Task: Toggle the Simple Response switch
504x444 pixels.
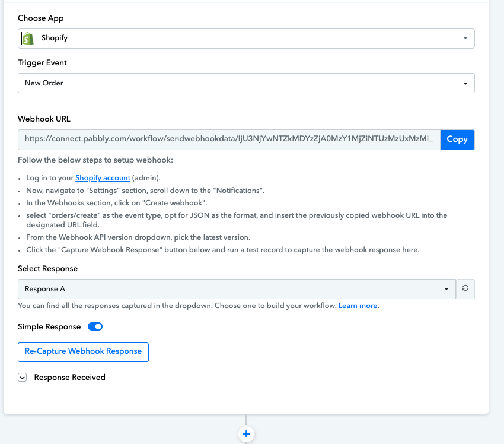Action: [95, 326]
